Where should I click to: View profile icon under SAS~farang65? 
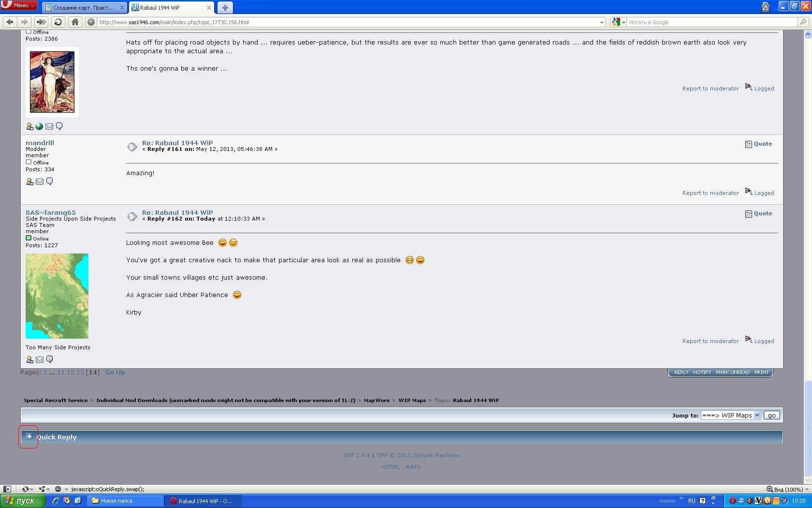point(29,359)
